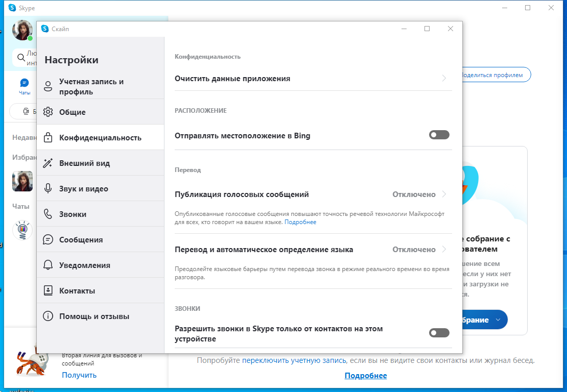Click the gear icon for Общие
Viewport: 567px width, 392px height.
coord(48,112)
